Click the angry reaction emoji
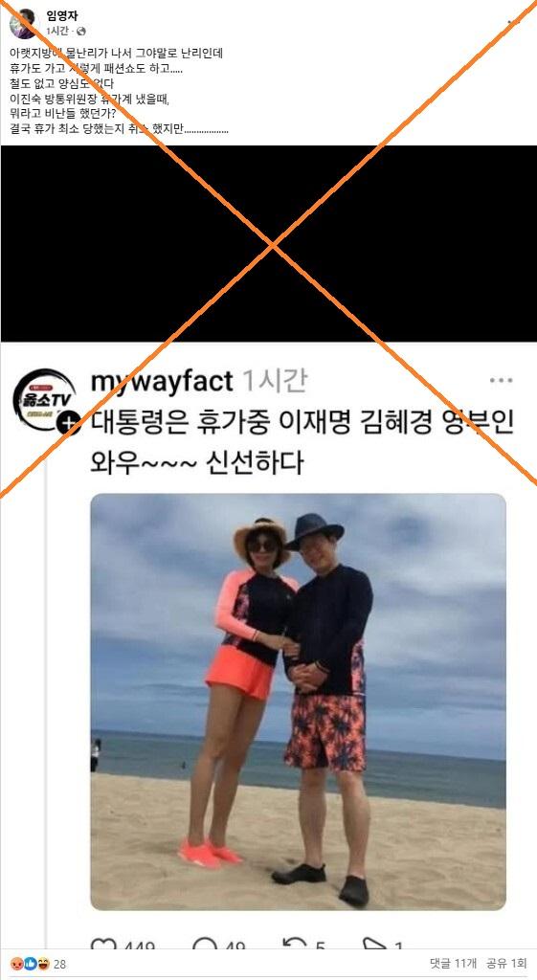537x980 pixels. tap(17, 964)
